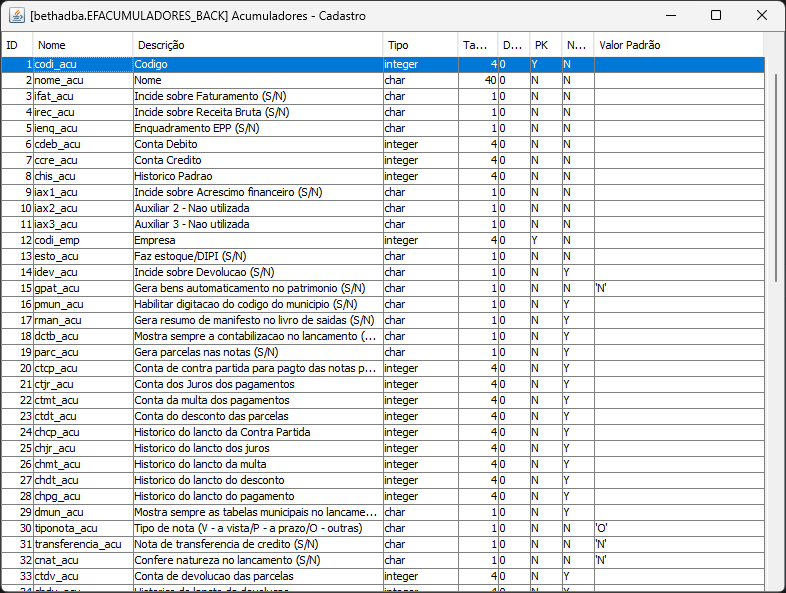Click 'Conta dos Juros dos pagamentos' cell
Image resolution: width=786 pixels, height=593 pixels.
pos(258,385)
